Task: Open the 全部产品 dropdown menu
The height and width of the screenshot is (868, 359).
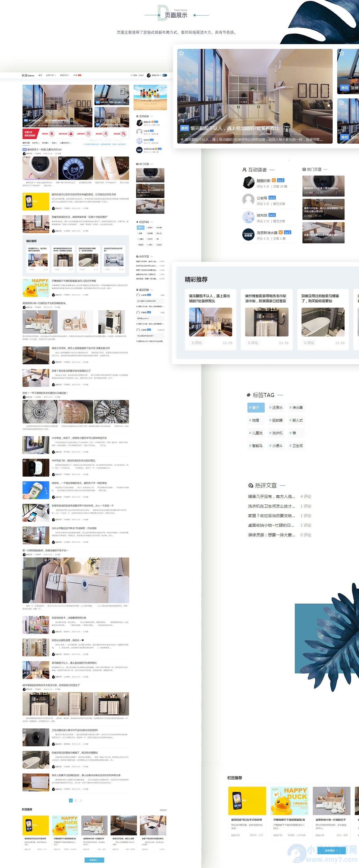Action: pyautogui.click(x=51, y=75)
